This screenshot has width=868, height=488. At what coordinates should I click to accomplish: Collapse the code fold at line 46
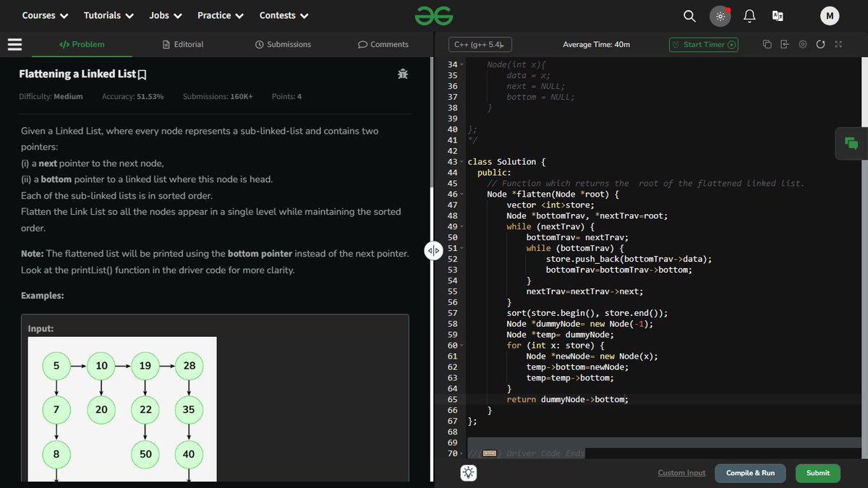point(461,194)
